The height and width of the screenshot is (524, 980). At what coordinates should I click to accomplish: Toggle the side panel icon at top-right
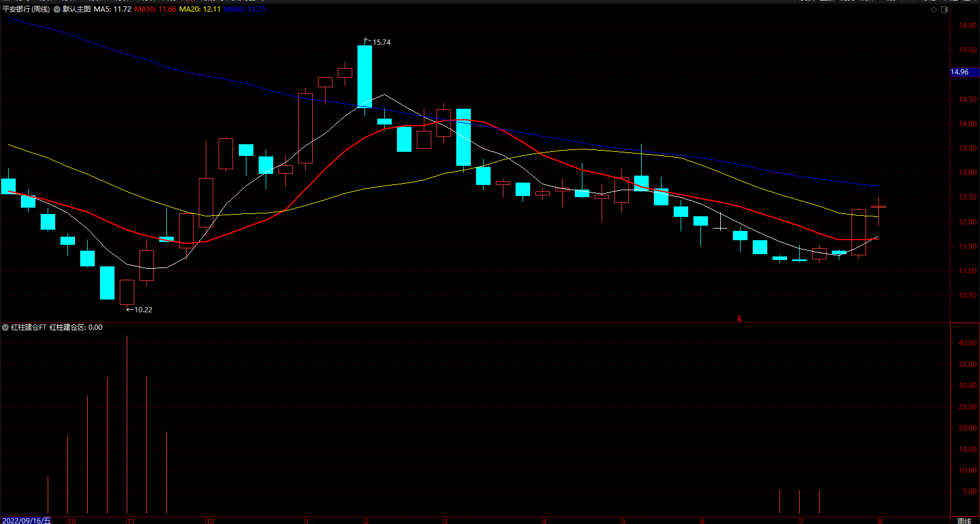[x=945, y=9]
